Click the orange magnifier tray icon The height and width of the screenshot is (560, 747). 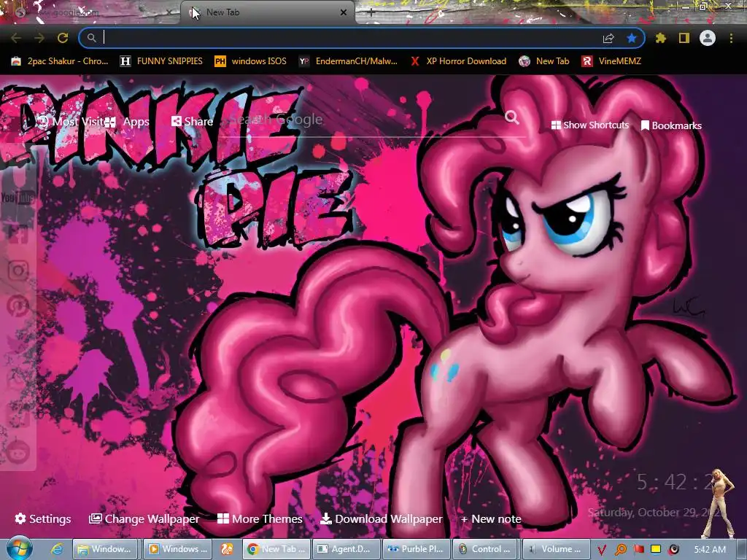tap(621, 550)
